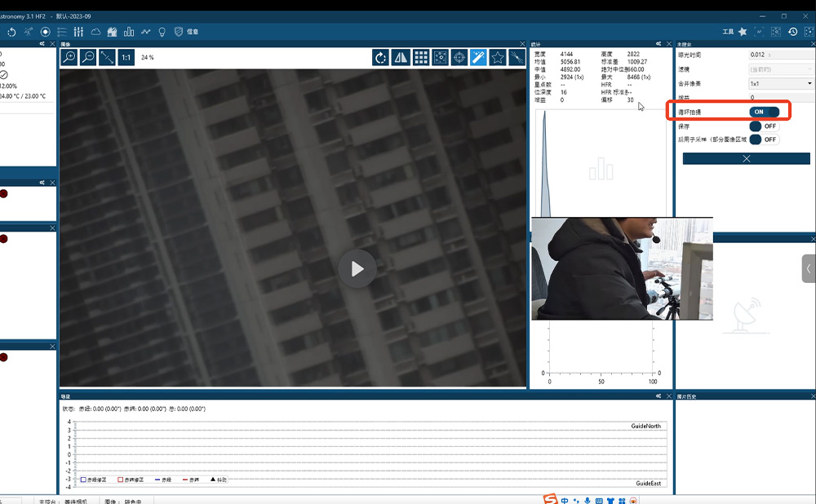The image size is (816, 504).
Task: Enable the subsample region toggle
Action: tap(764, 139)
